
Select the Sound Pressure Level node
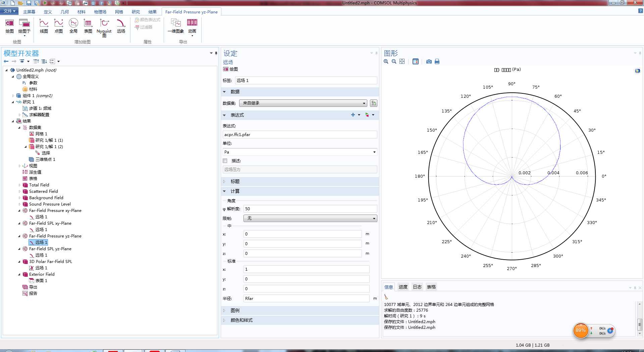(x=50, y=204)
